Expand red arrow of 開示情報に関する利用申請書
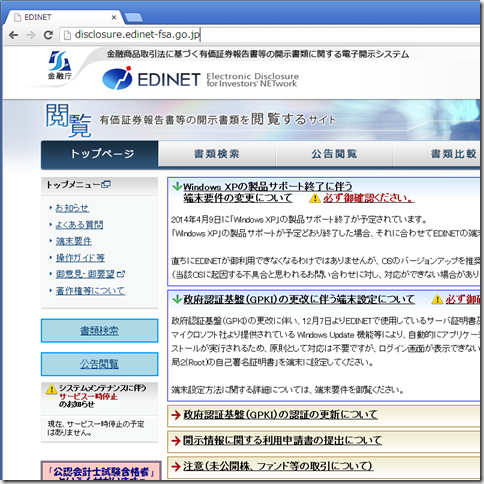The height and width of the screenshot is (484, 484). pos(176,441)
